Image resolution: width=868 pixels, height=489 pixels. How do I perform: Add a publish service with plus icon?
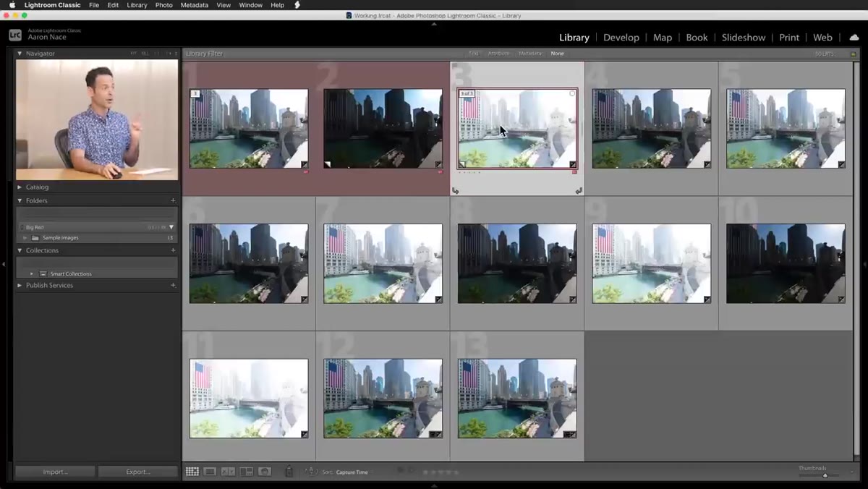[173, 285]
